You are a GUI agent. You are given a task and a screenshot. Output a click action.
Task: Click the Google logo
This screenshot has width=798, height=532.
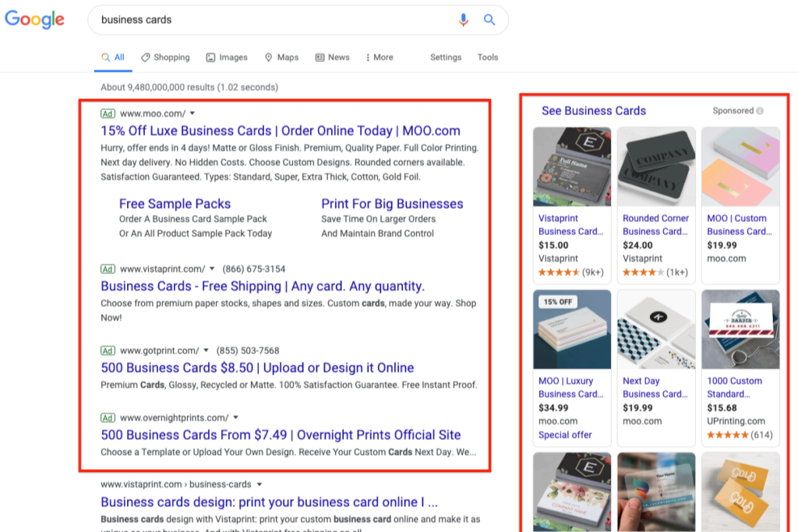pos(34,19)
